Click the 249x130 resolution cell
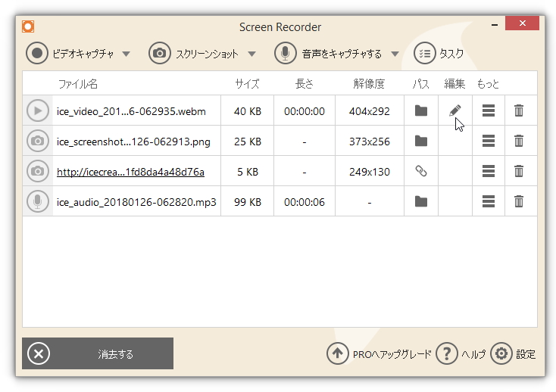 pos(369,172)
